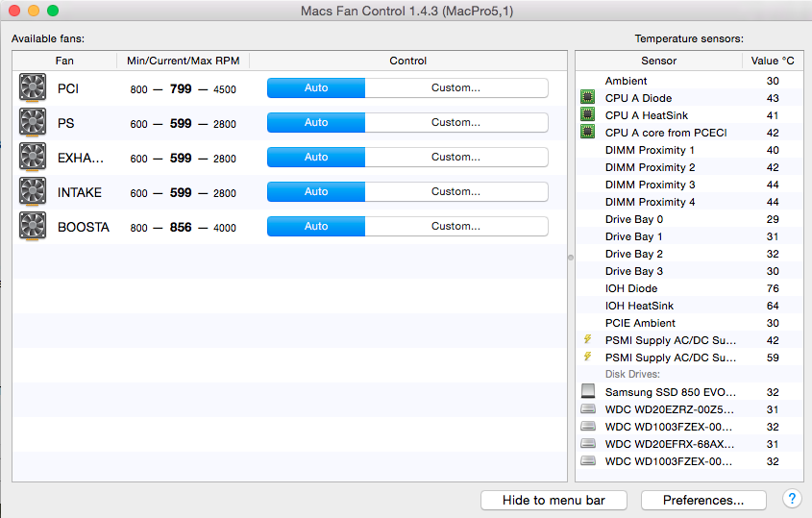The width and height of the screenshot is (812, 518).
Task: Set EXHA... fan to Auto
Action: (316, 157)
